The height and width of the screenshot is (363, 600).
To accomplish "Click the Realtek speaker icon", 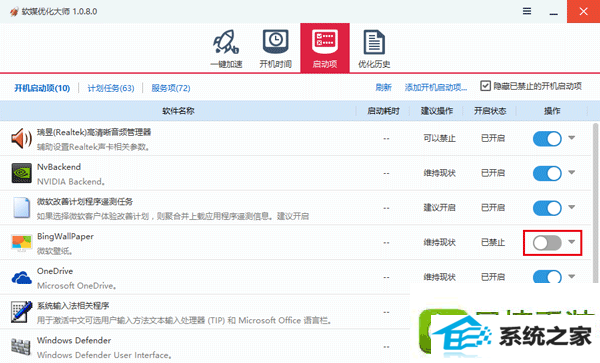I will (x=21, y=138).
